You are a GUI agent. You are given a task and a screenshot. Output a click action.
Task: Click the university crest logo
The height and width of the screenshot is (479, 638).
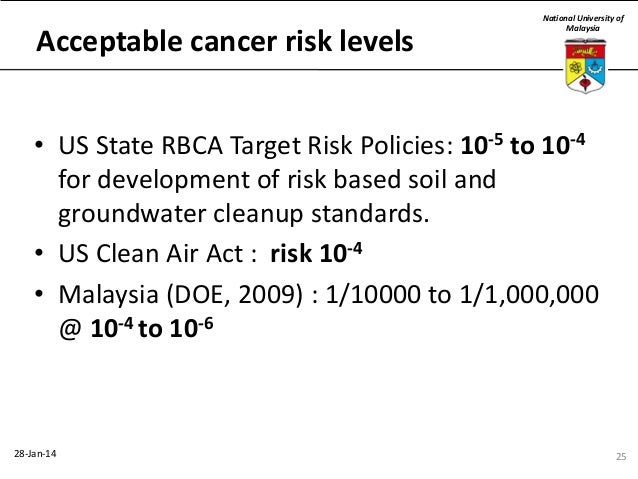point(585,66)
